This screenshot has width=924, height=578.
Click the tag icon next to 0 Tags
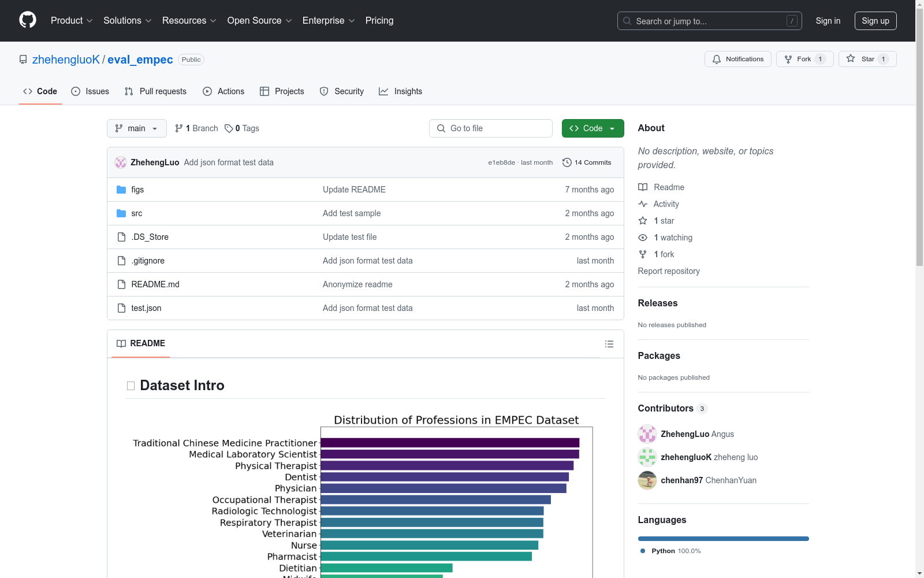[229, 128]
